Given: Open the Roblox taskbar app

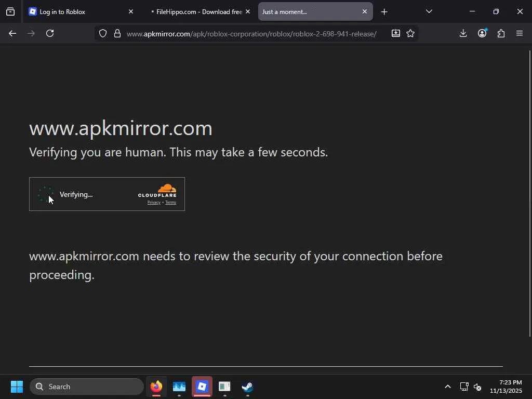Looking at the screenshot, I should [202, 387].
